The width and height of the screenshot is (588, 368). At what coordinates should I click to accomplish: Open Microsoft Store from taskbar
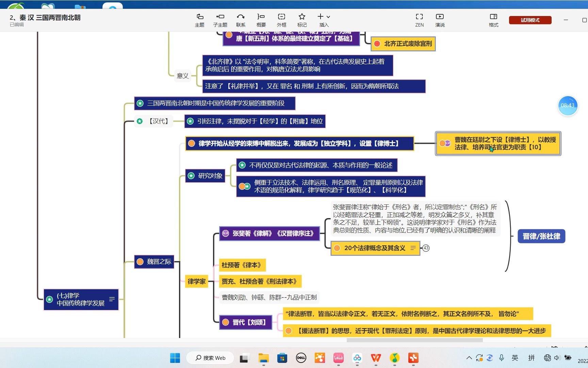click(282, 358)
